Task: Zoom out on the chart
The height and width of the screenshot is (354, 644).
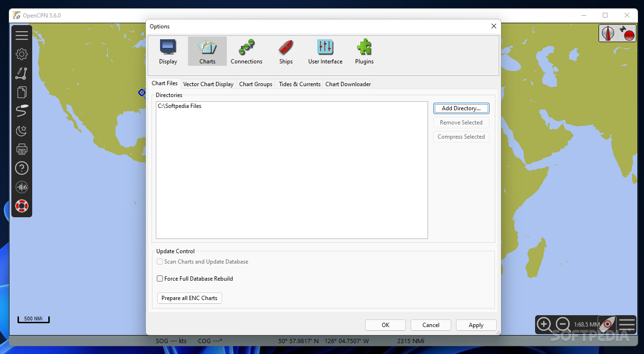Action: pos(563,325)
